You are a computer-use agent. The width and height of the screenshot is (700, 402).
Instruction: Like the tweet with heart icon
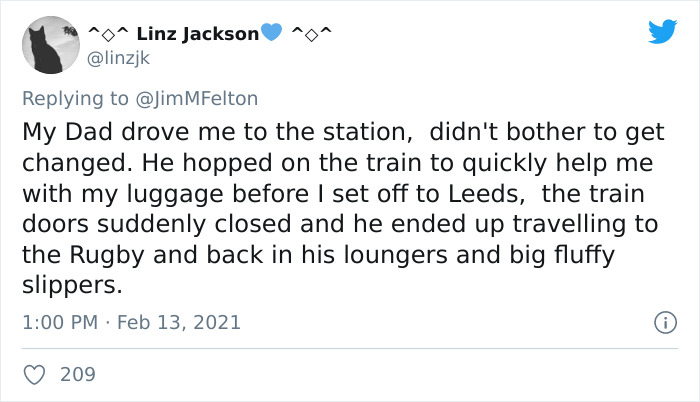click(x=34, y=375)
